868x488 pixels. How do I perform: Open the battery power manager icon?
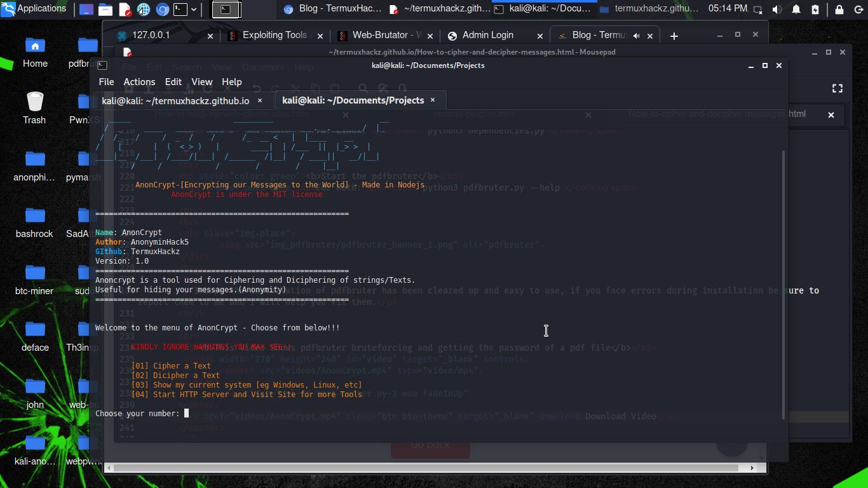click(x=815, y=10)
